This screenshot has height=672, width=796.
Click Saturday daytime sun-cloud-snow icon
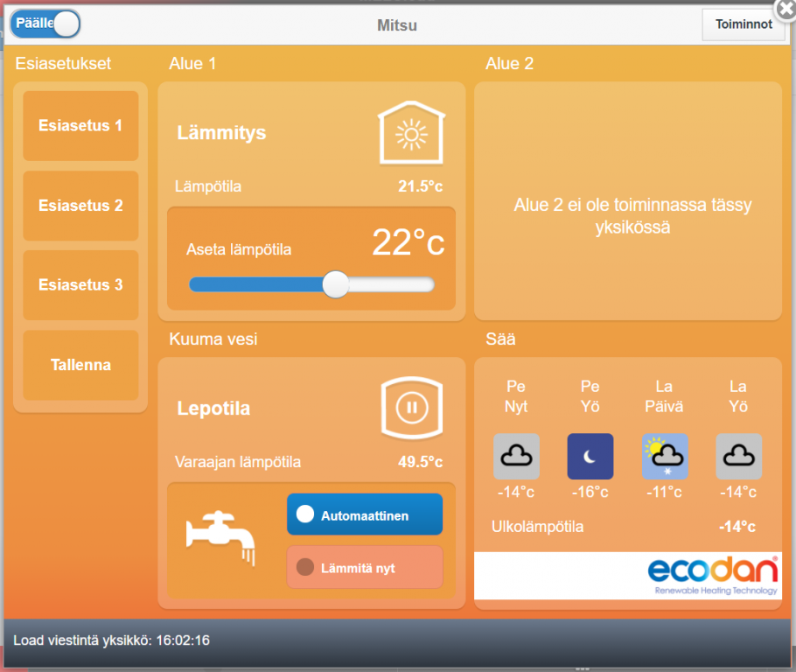tap(665, 456)
